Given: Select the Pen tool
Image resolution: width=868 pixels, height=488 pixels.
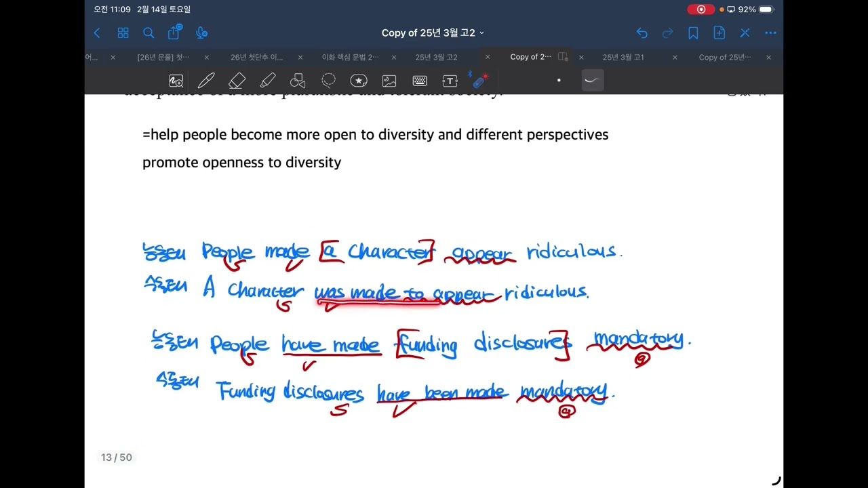Looking at the screenshot, I should 206,81.
